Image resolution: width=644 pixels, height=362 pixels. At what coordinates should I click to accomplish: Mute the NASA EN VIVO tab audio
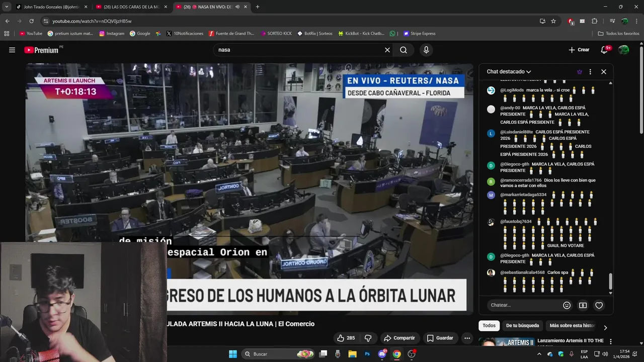point(237,7)
